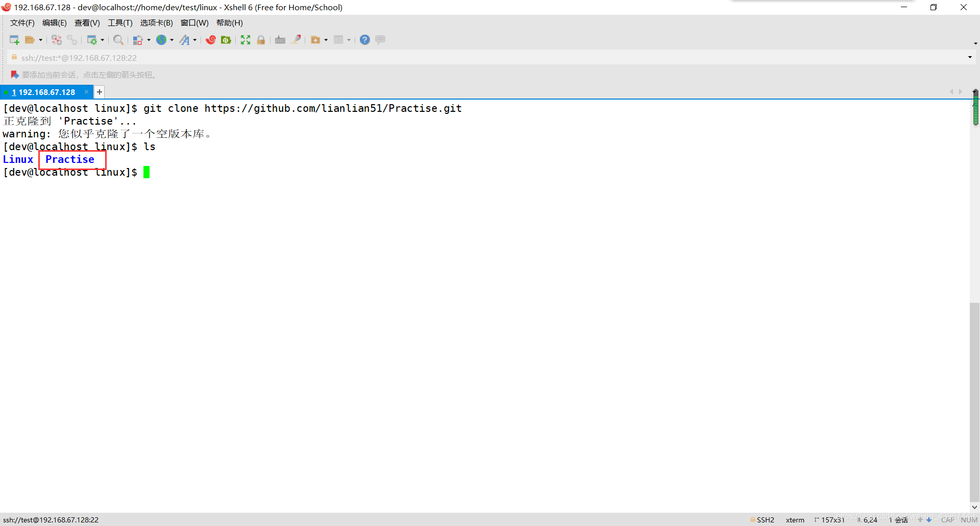This screenshot has width=980, height=526.
Task: Click the speech bubble feedback icon
Action: click(380, 40)
